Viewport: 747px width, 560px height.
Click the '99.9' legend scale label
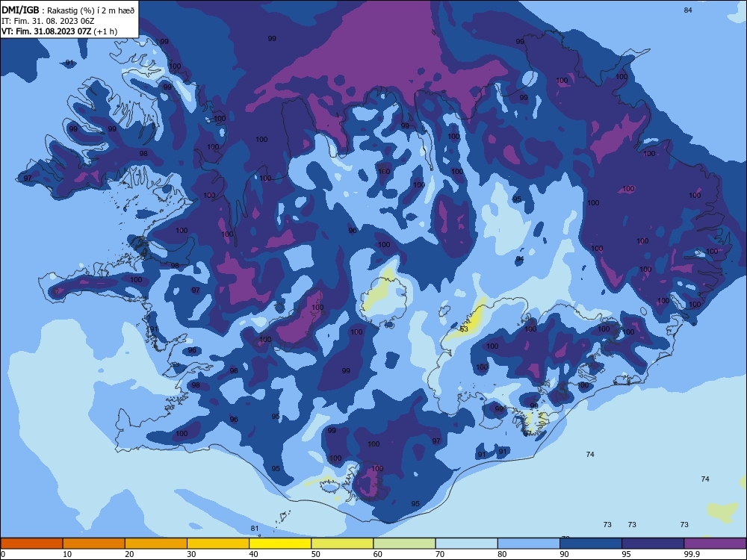click(691, 554)
